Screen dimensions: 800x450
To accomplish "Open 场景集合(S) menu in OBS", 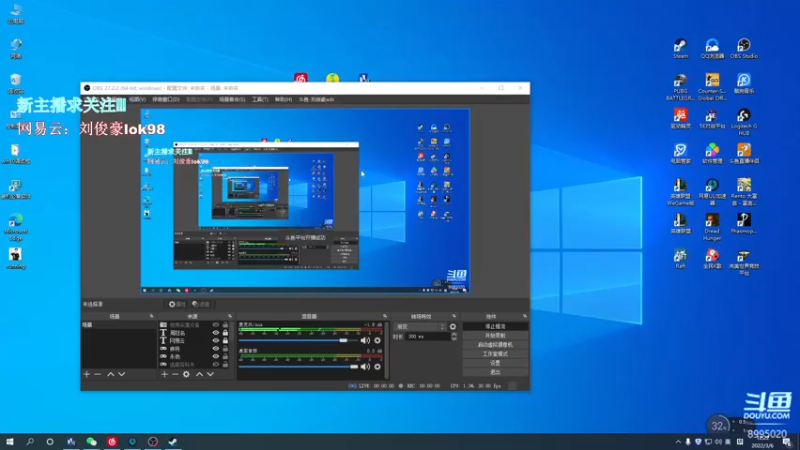I will coord(232,99).
